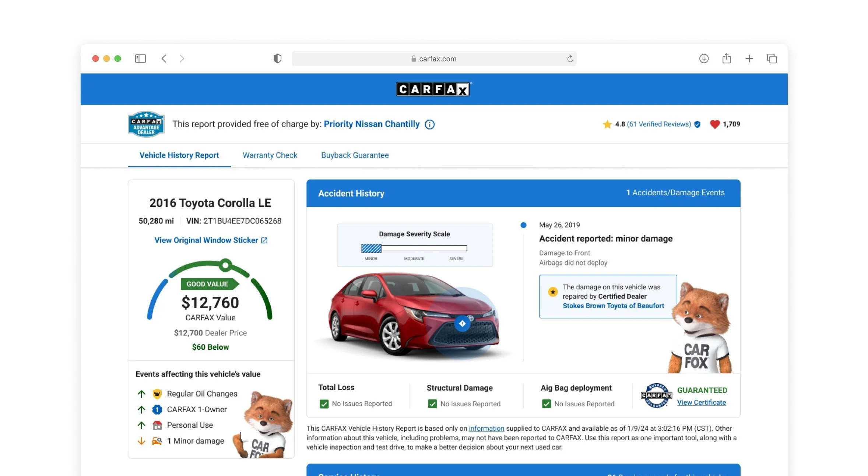Click the blue damage marker on car
Viewport: 868px width, 476px height.
pyautogui.click(x=462, y=324)
